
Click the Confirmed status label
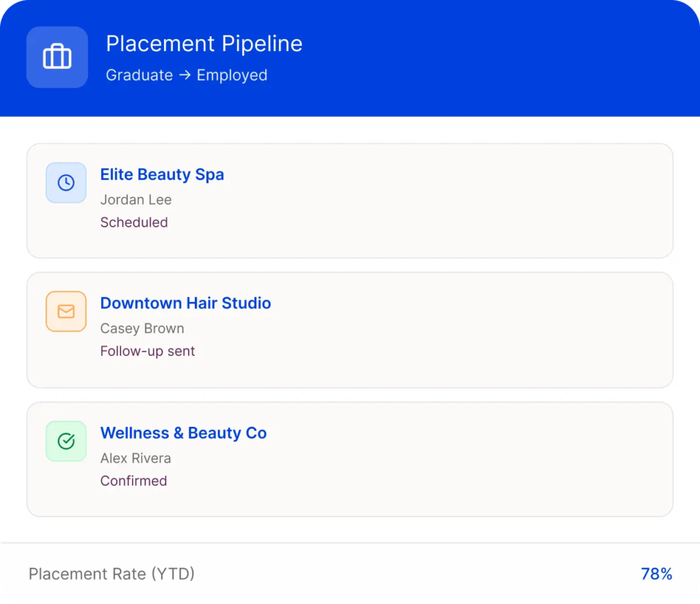[x=133, y=481]
